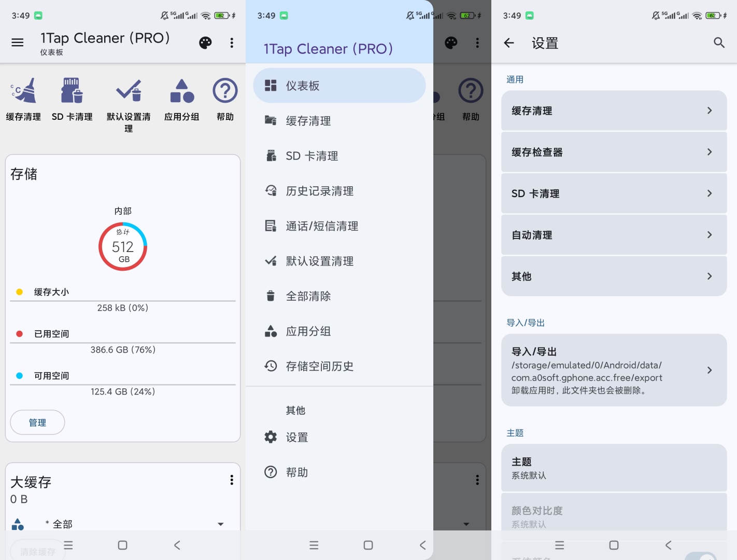This screenshot has width=737, height=560.
Task: Select 存储空间历史 in the navigation drawer
Action: coord(339,366)
